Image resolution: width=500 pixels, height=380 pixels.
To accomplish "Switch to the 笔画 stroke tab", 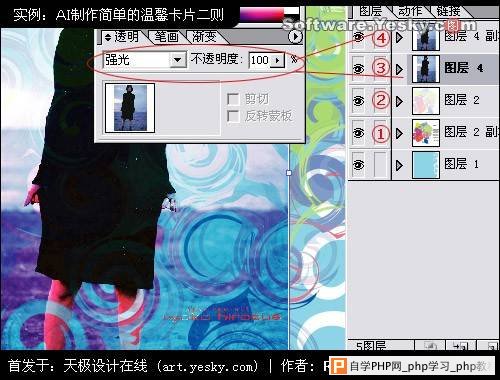I will click(x=166, y=37).
